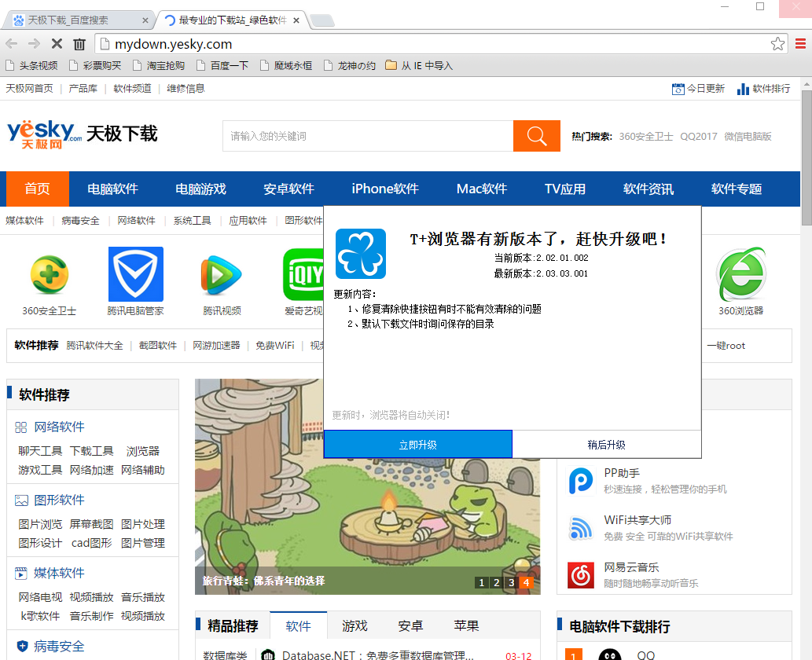Show carousel slide 3
Screen dimensions: 812x660
(511, 582)
